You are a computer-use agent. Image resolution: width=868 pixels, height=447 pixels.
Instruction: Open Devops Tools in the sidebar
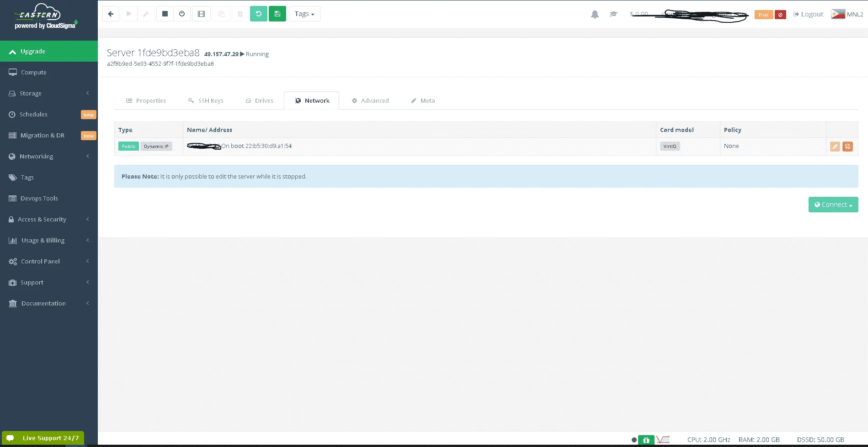pyautogui.click(x=49, y=198)
